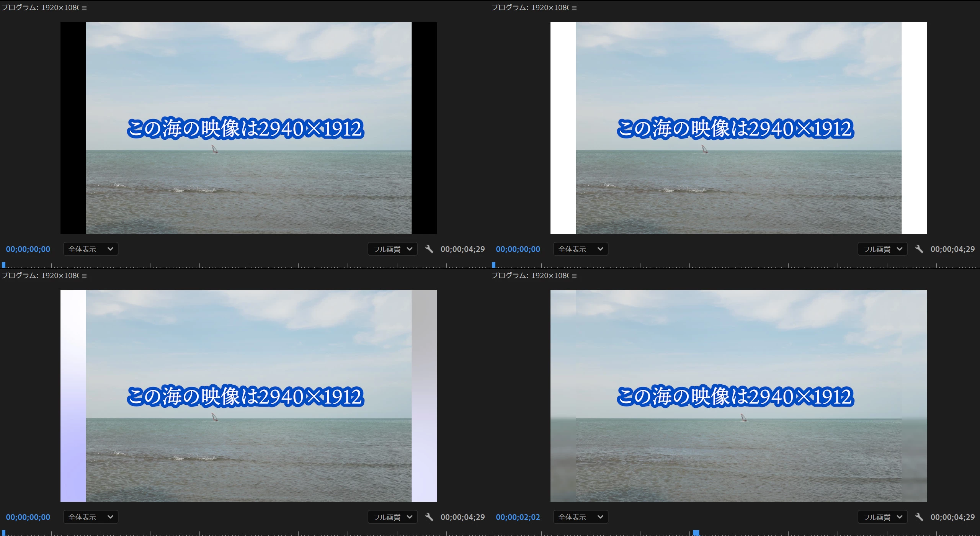Open the フル画質 quality dropdown in the bottom-right monitor
980x536 pixels.
pos(882,517)
